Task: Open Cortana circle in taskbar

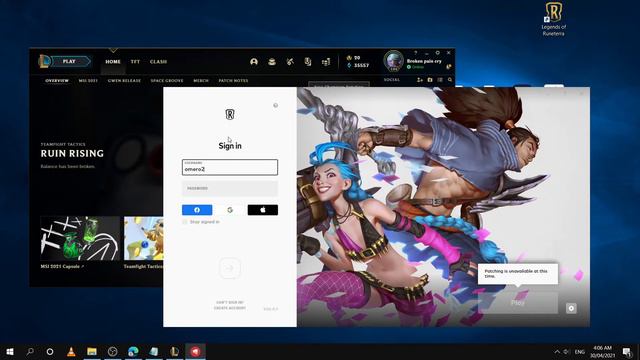Action: pyautogui.click(x=50, y=351)
